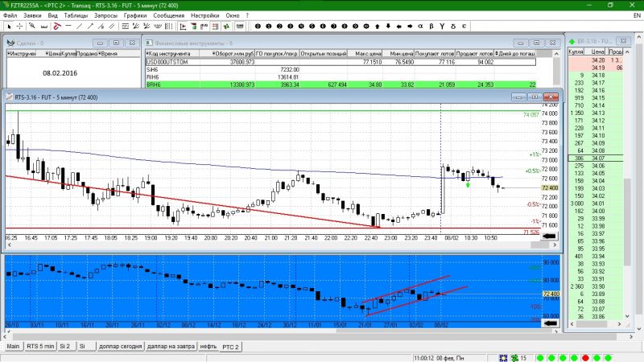Viewport: 644px width, 362px height.
Task: Switch to the Si 2 tab
Action: 65,347
